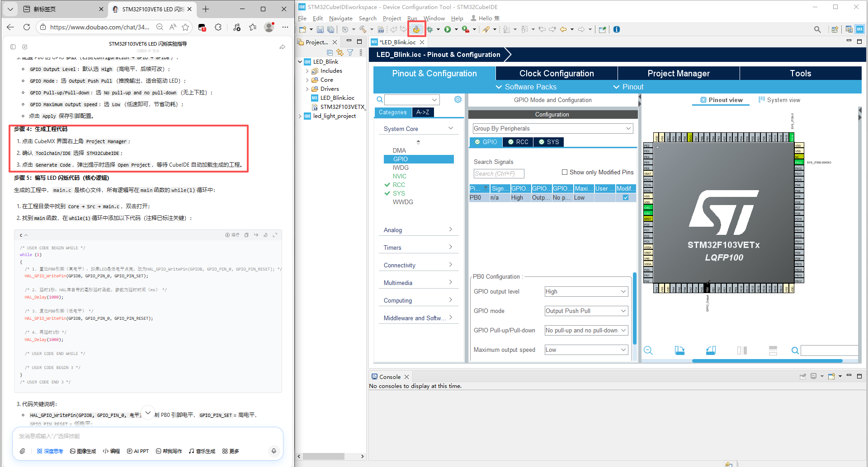Screen dimensions: 868x467
Task: Switch to System view
Action: [779, 100]
